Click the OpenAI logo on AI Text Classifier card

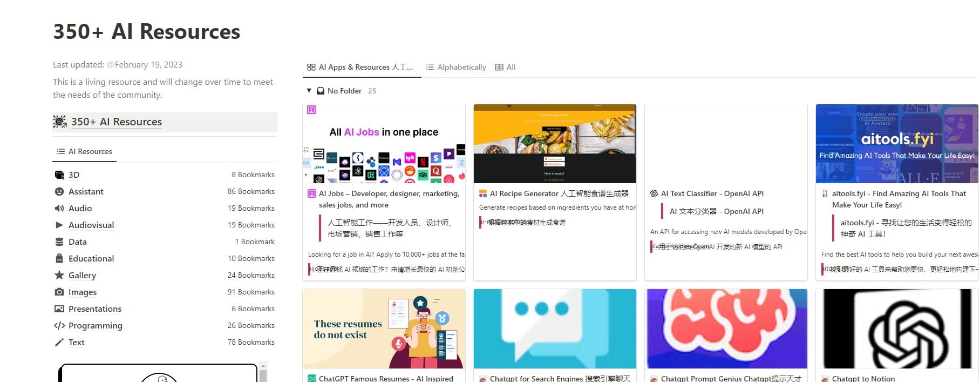tap(654, 193)
